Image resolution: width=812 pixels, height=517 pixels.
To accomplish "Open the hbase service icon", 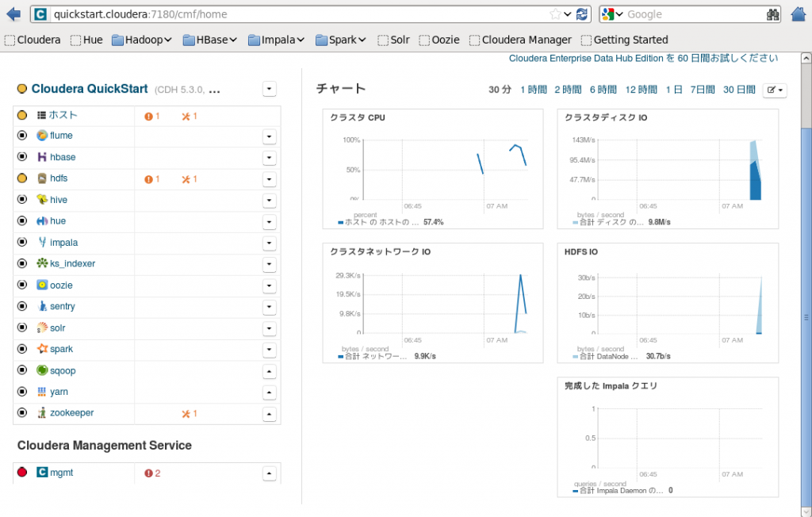I will pyautogui.click(x=42, y=157).
